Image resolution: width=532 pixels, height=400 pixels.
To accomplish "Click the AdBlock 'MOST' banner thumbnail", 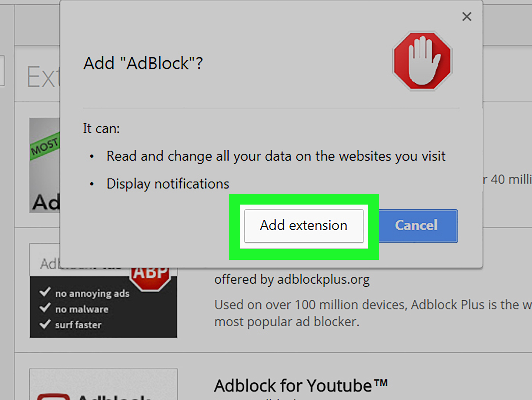I will pyautogui.click(x=45, y=165).
